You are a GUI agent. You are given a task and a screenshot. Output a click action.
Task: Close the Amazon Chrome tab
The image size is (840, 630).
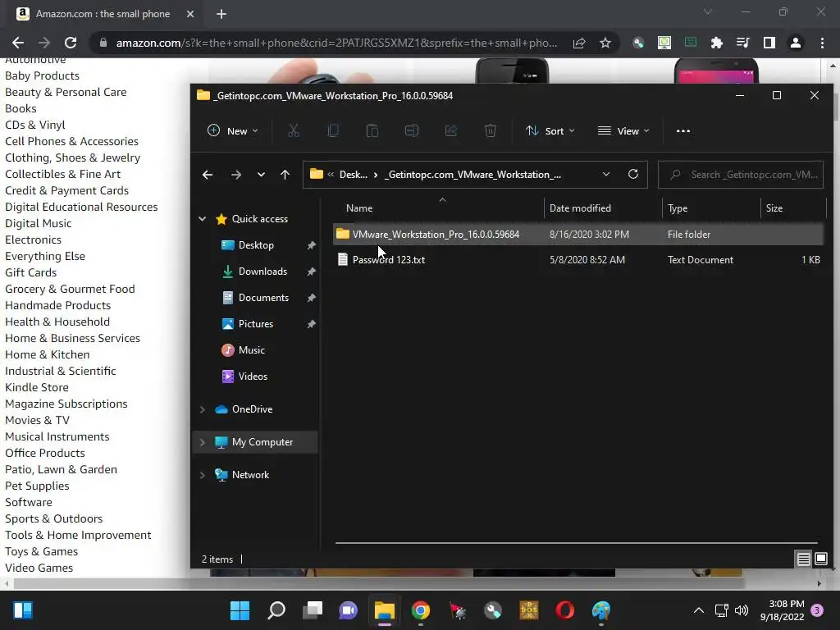[190, 14]
